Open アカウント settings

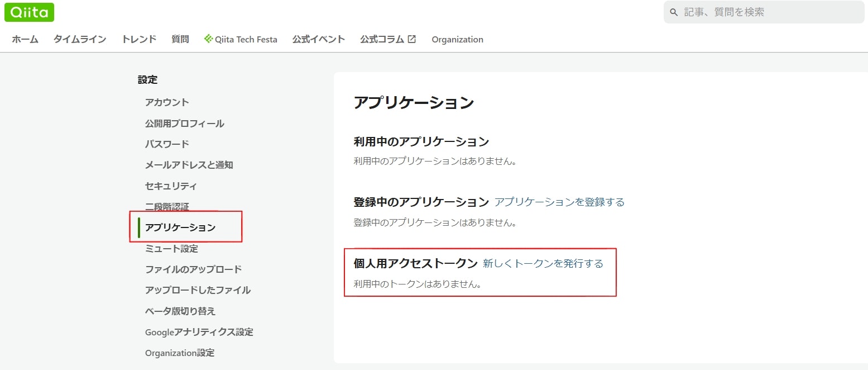pyautogui.click(x=167, y=102)
